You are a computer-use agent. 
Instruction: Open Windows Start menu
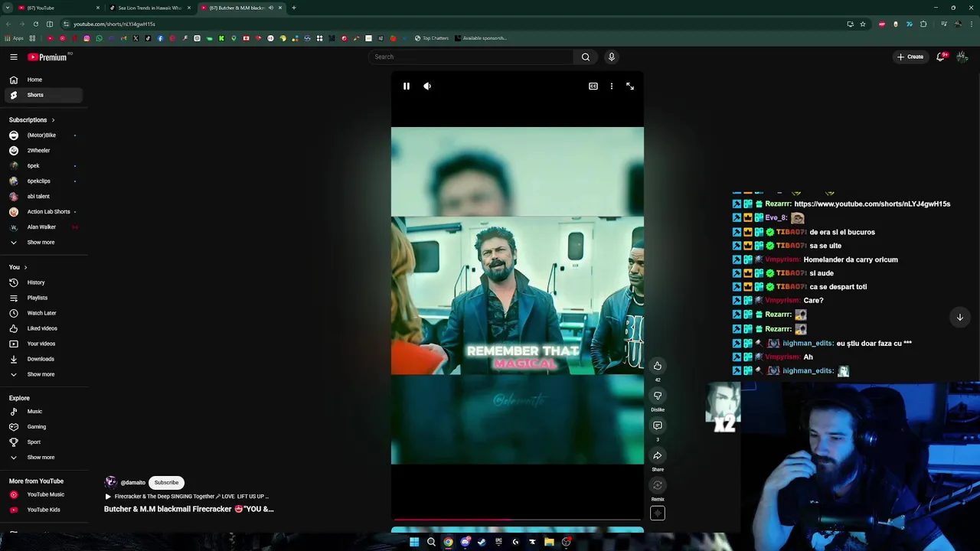pos(414,542)
